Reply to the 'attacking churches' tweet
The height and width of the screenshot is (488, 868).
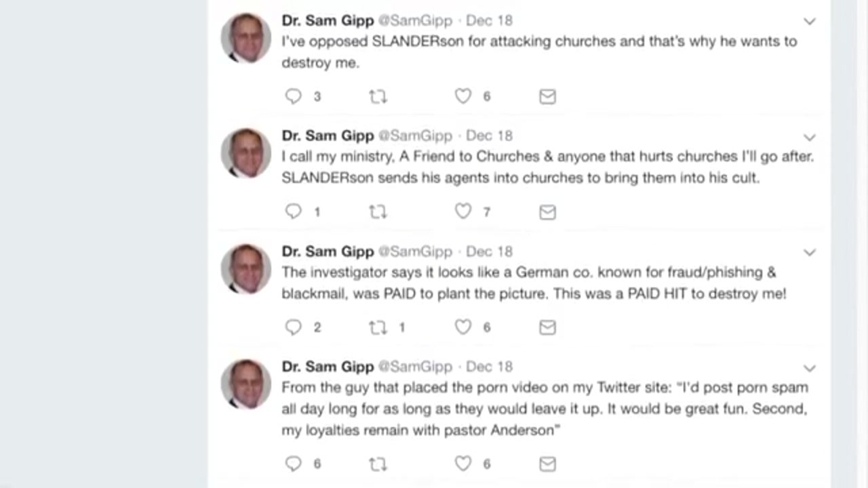pyautogui.click(x=293, y=96)
